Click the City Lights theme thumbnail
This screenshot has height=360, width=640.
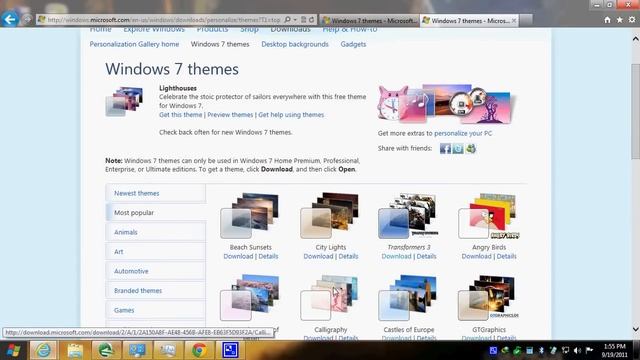tap(330, 216)
